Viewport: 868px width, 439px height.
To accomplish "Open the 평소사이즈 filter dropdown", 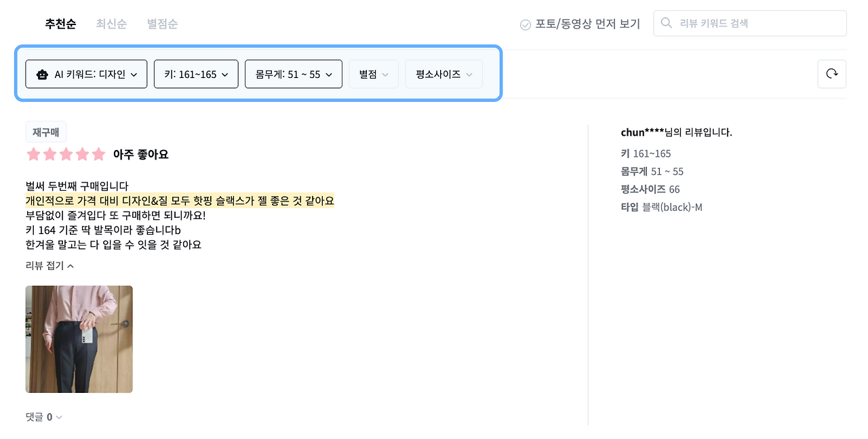I will click(443, 74).
